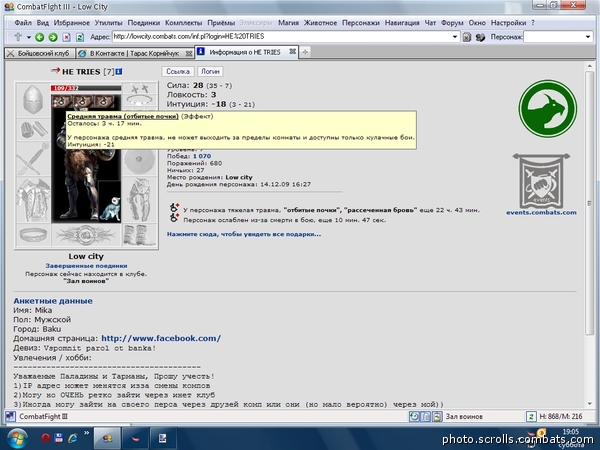This screenshot has width=600, height=450.
Task: Click victories count 1 070 link
Action: pos(202,156)
